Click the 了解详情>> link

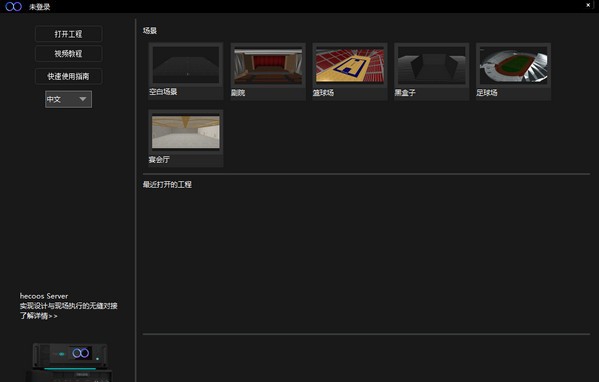point(39,316)
